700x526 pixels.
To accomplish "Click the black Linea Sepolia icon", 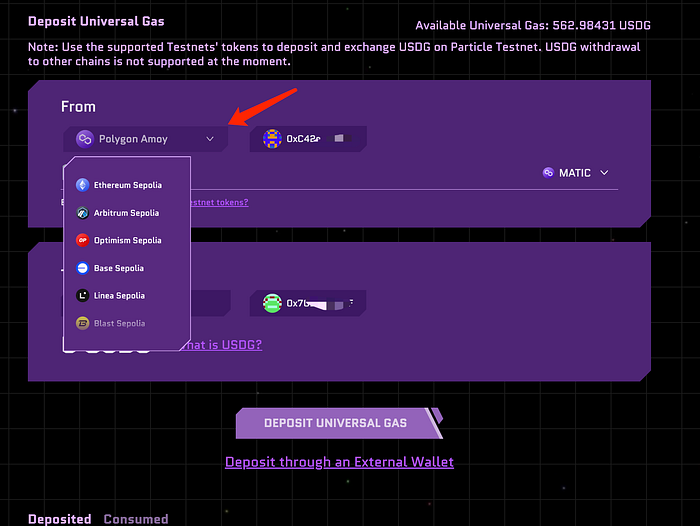I will tap(83, 295).
